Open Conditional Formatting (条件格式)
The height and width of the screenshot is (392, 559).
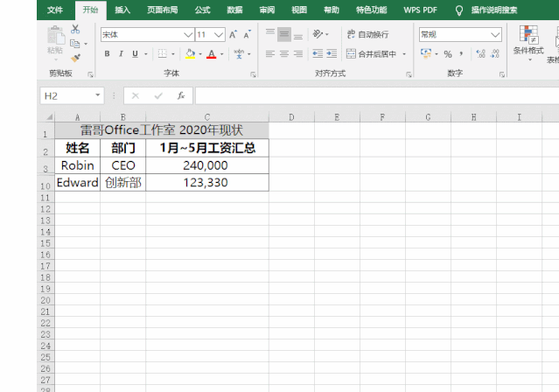528,42
